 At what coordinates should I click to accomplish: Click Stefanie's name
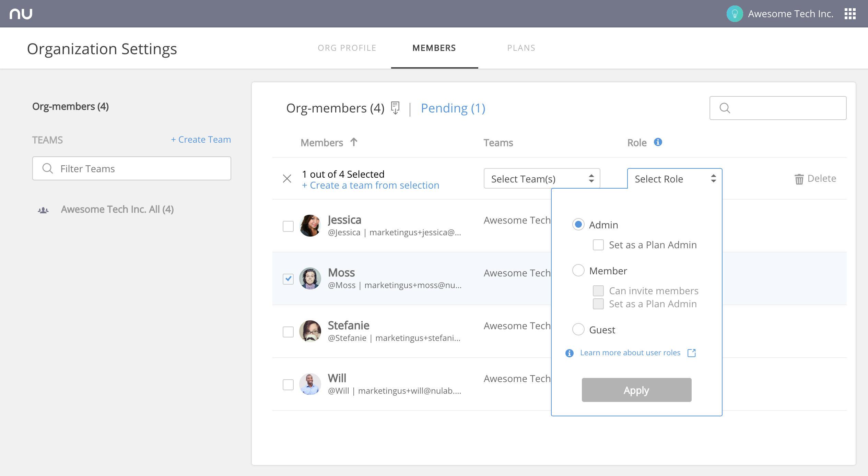point(349,325)
